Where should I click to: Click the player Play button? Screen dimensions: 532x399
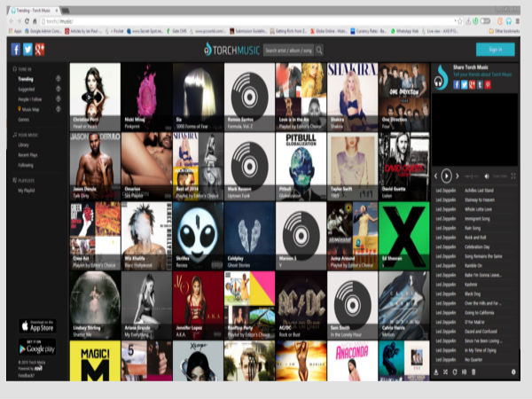pyautogui.click(x=446, y=176)
